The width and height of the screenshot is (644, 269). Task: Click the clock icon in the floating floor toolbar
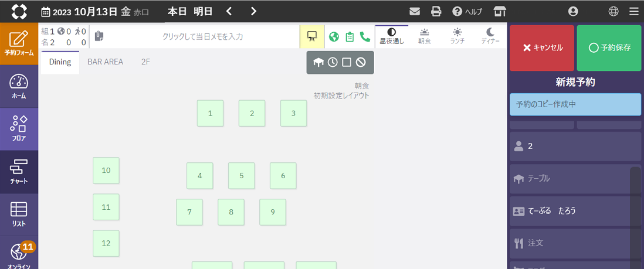[x=333, y=62]
